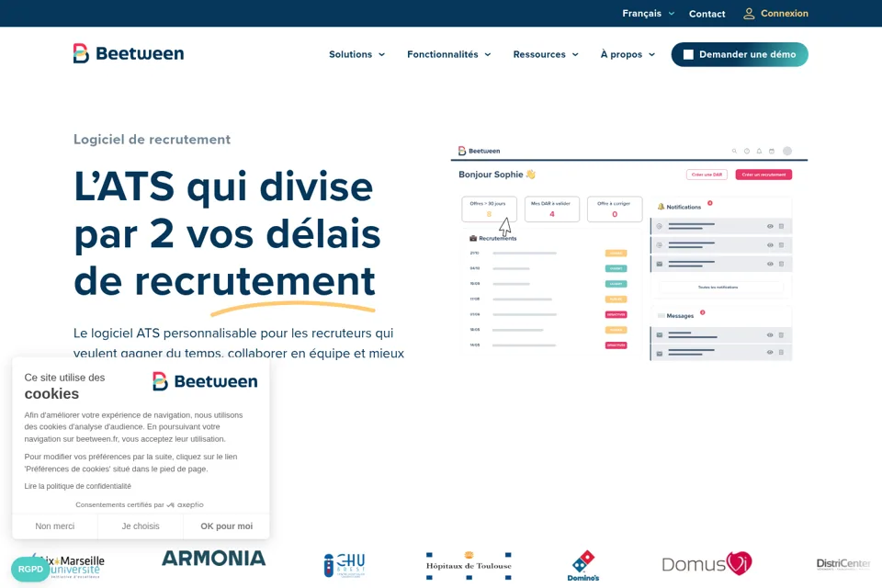Choose cookie settings via Je choisis
This screenshot has height=588, width=882.
141,526
